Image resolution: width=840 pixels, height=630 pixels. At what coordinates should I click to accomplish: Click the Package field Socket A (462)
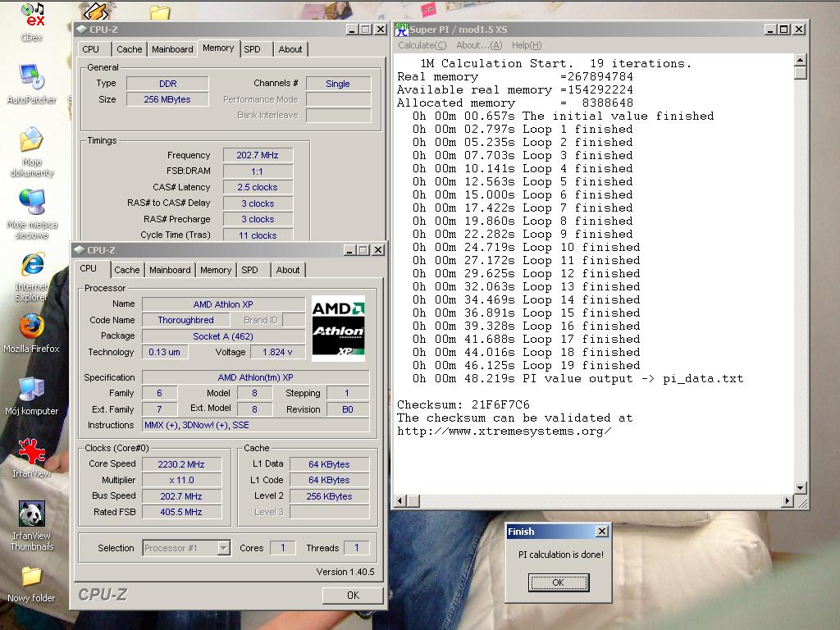[x=223, y=336]
